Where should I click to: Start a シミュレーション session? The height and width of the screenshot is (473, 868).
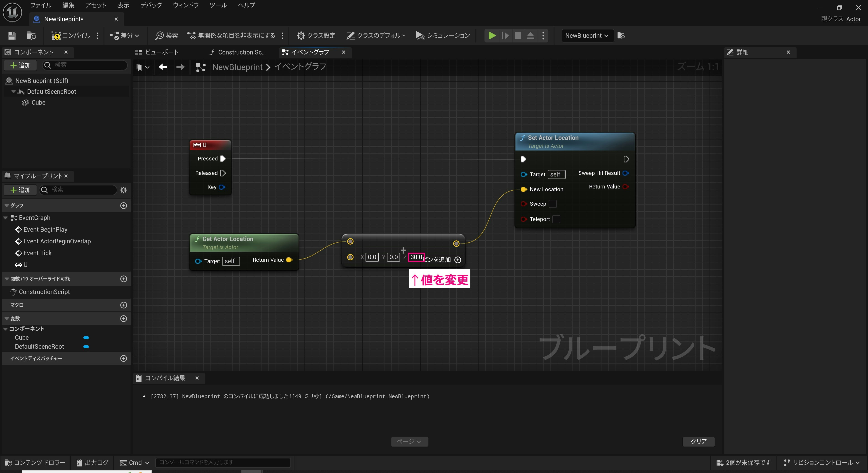click(442, 35)
